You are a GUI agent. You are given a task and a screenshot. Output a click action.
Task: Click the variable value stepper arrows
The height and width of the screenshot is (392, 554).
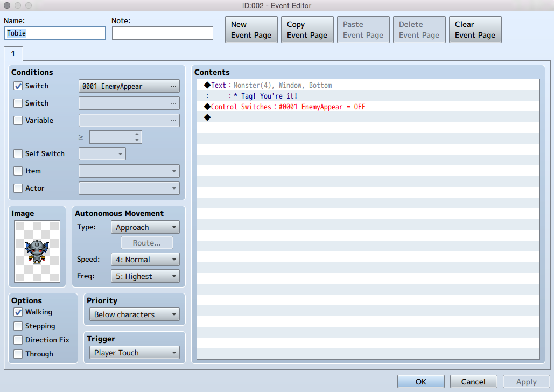[137, 137]
